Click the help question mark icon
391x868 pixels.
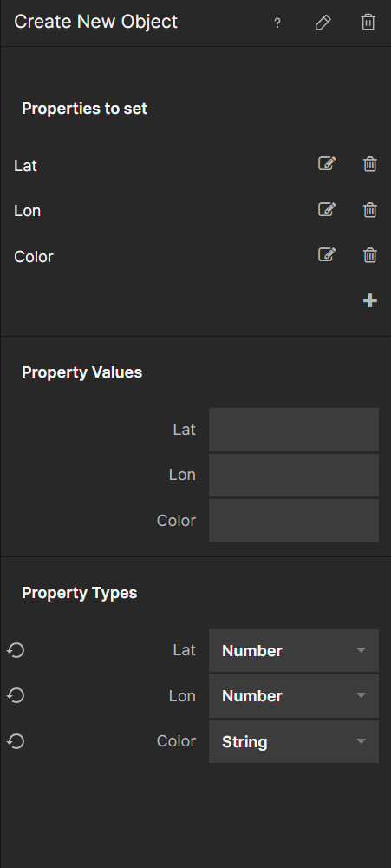277,23
